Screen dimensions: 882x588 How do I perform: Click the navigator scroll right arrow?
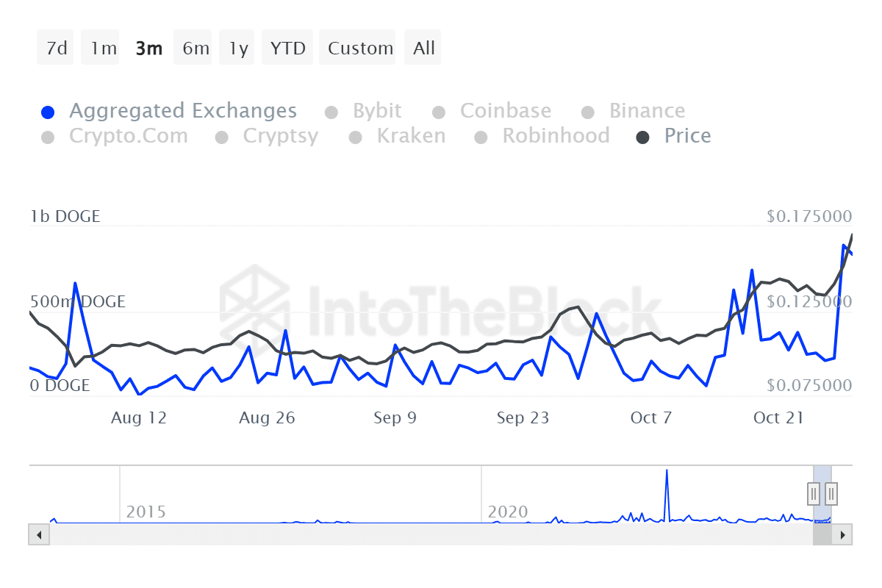coord(843,534)
